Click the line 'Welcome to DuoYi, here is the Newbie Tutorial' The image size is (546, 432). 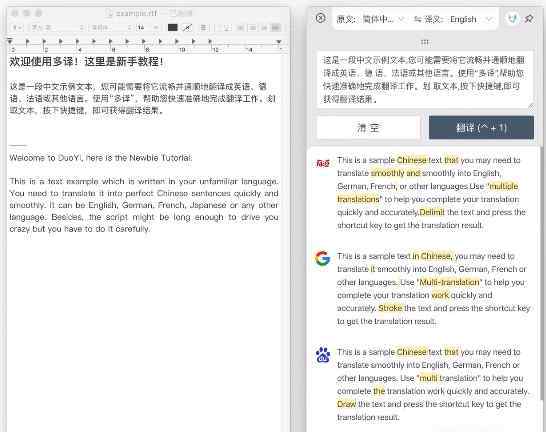pyautogui.click(x=100, y=158)
